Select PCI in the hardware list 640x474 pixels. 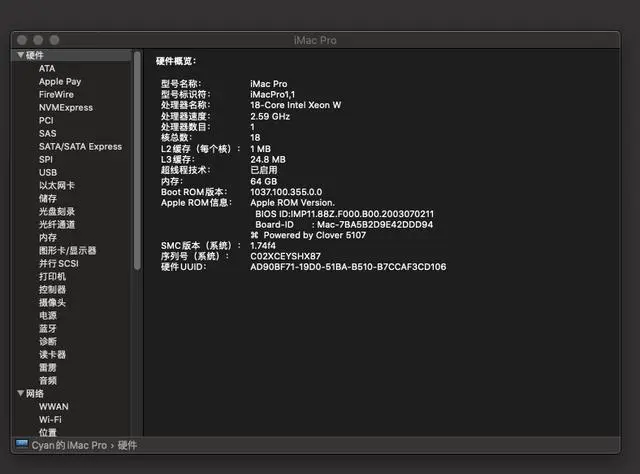[x=46, y=120]
